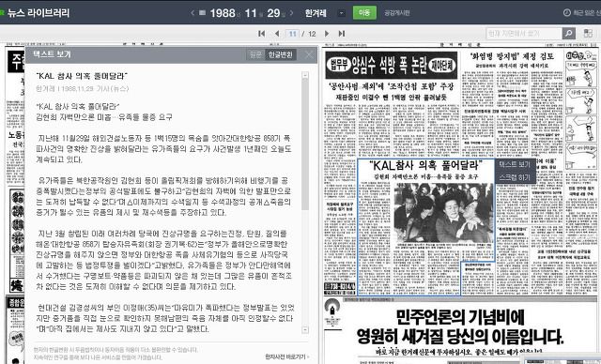Screen dimensions: 601x364
Task: Switch to page thumbnail grid view
Action: (588, 33)
